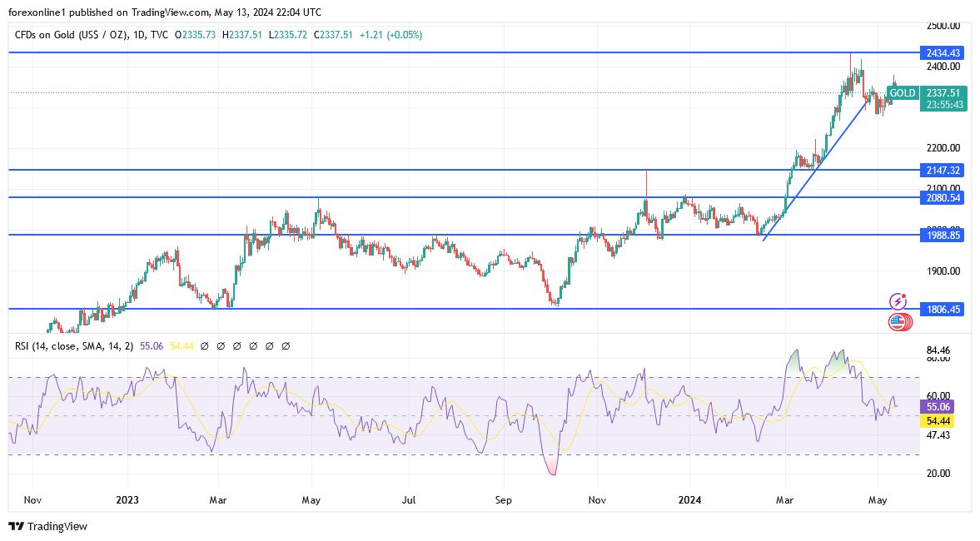Click the CFDs on Gold symbol name
Screen dimensions: 980x541
(71, 37)
